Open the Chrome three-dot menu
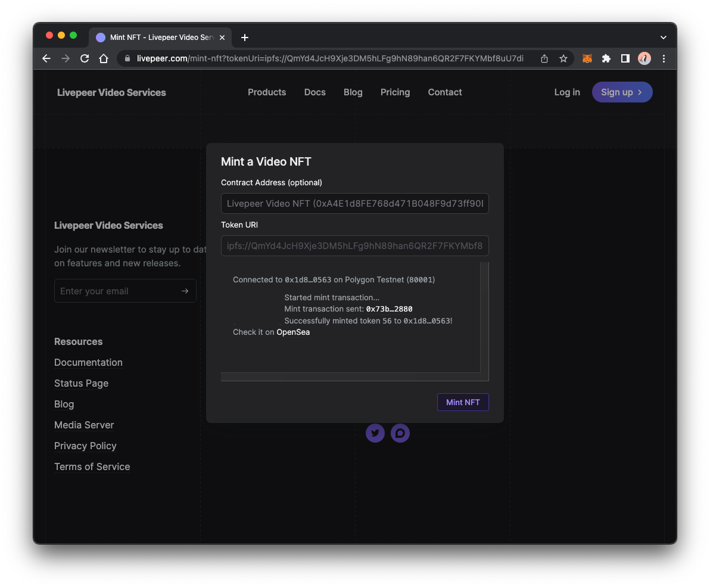Image resolution: width=710 pixels, height=588 pixels. pos(664,58)
